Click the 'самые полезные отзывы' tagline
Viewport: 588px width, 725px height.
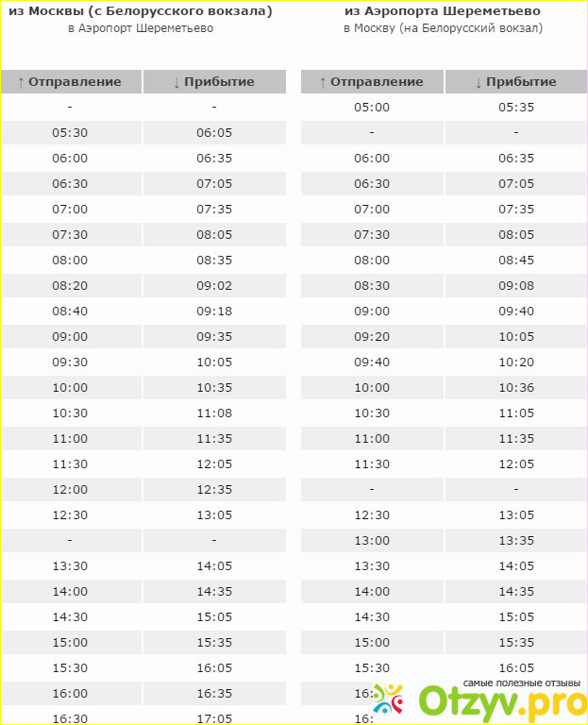click(x=521, y=683)
